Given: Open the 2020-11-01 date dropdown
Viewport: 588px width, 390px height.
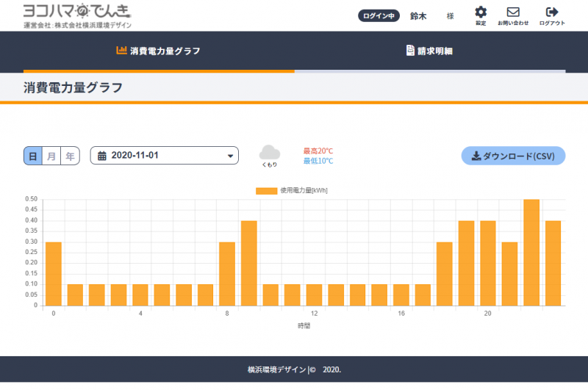Looking at the screenshot, I should tap(164, 156).
